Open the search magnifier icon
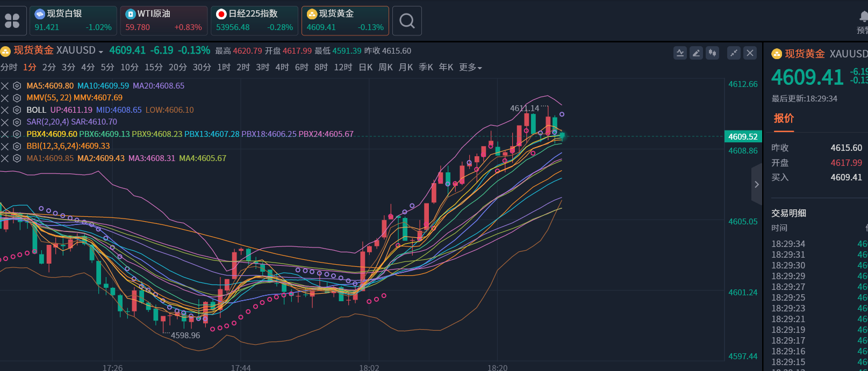 click(x=407, y=21)
